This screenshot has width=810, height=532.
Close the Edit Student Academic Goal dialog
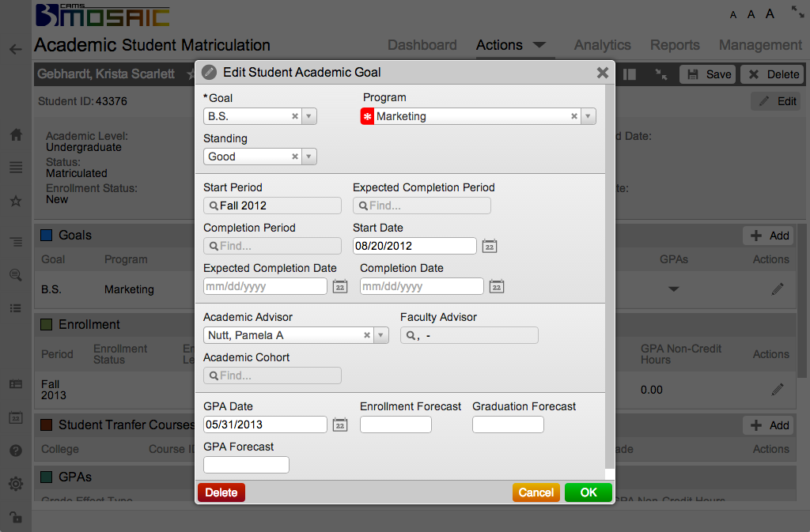tap(603, 73)
